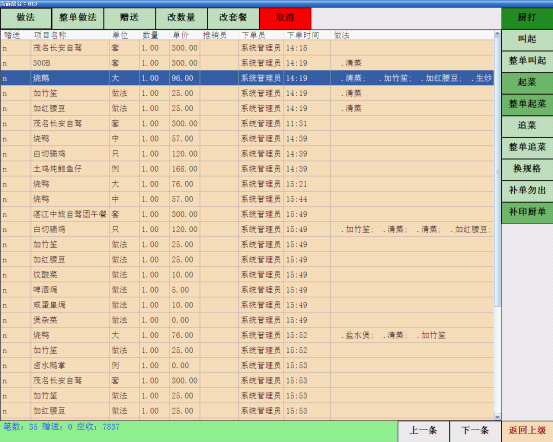
Task: Go to previous item with 上一条
Action: (x=424, y=431)
